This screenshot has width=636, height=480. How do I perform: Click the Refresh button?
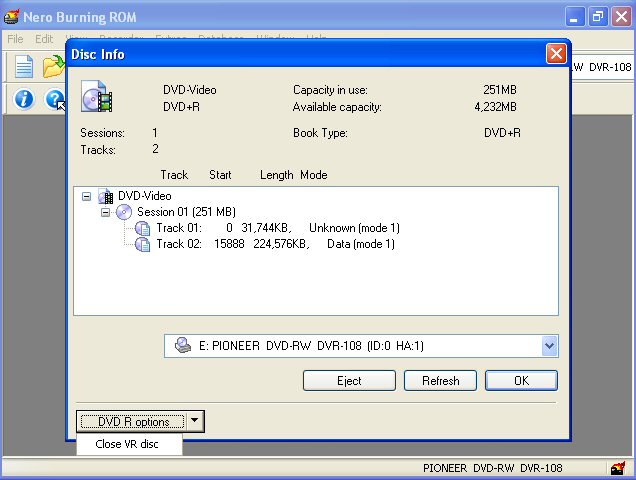pos(440,381)
